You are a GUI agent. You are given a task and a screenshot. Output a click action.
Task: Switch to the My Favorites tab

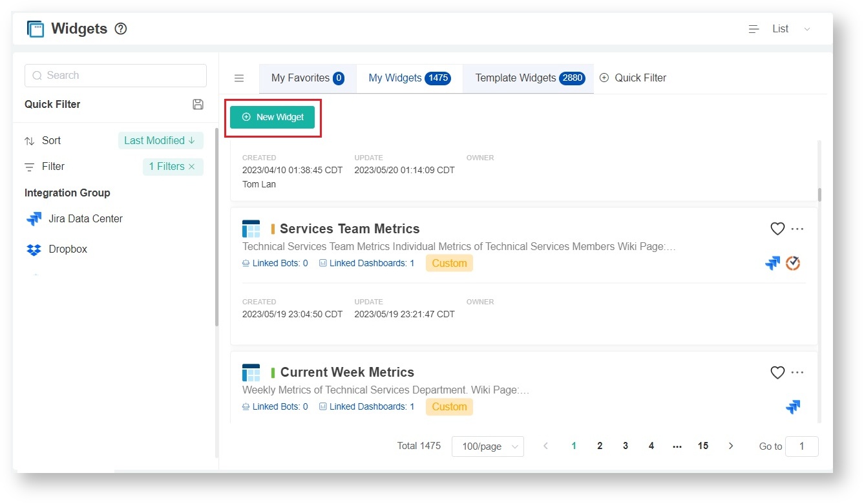[x=307, y=78]
